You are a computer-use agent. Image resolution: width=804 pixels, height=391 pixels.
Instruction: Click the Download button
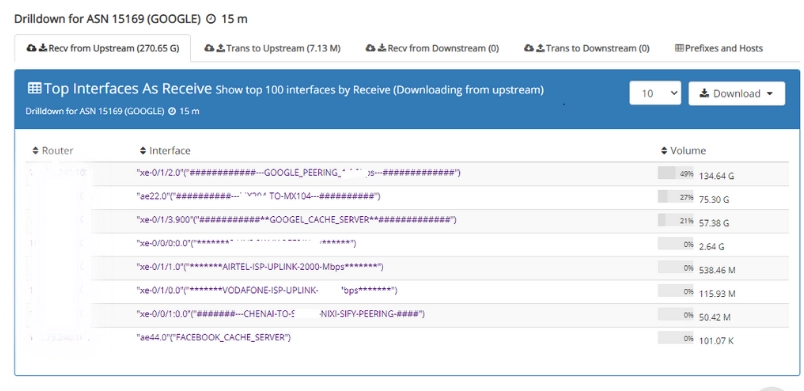pos(736,93)
